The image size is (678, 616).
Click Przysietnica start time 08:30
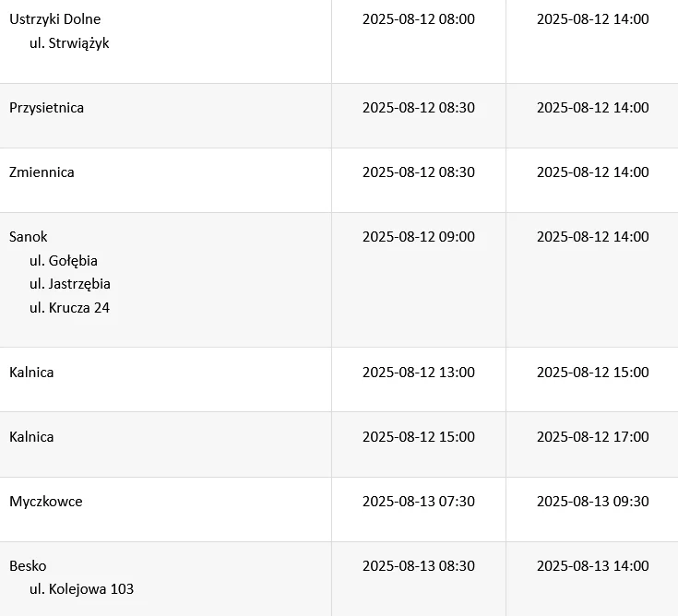click(x=418, y=108)
